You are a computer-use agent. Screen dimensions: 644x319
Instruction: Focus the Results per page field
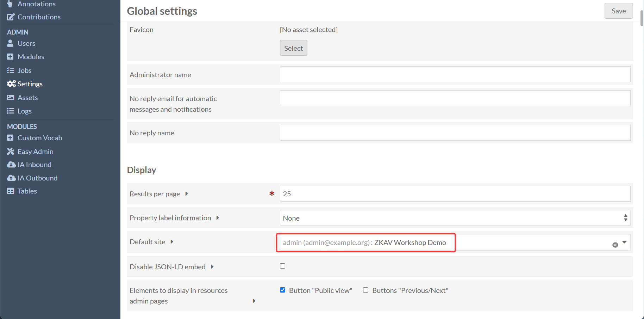(455, 194)
